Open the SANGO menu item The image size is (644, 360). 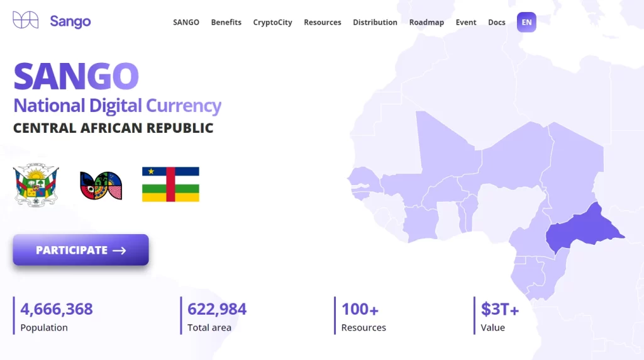pos(186,22)
